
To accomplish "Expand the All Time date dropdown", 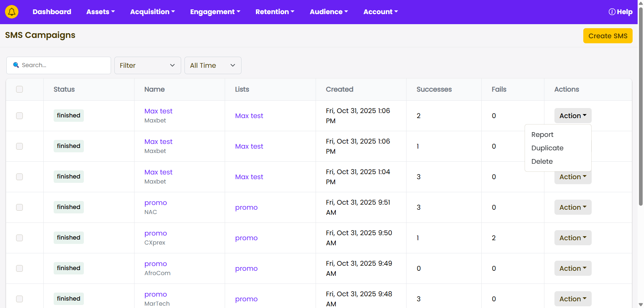I will point(213,65).
